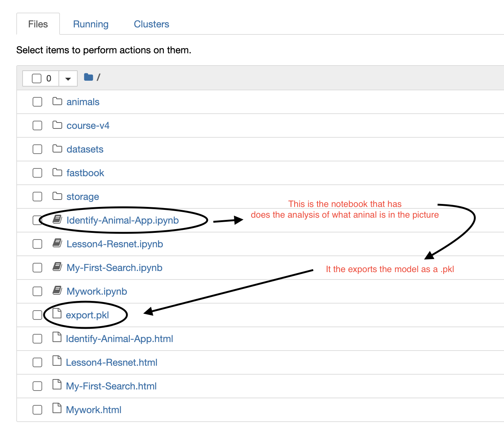Click the file icon beside Mywork.html

[x=57, y=408]
